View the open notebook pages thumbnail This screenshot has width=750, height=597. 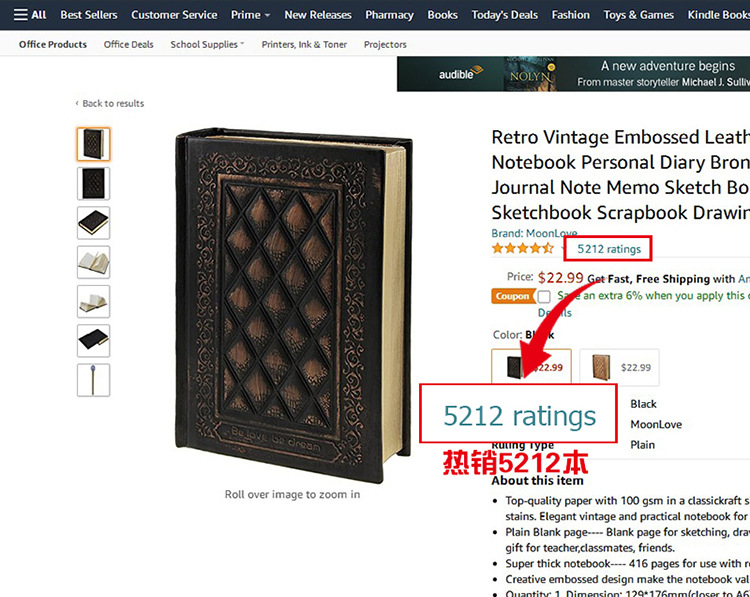point(93,262)
